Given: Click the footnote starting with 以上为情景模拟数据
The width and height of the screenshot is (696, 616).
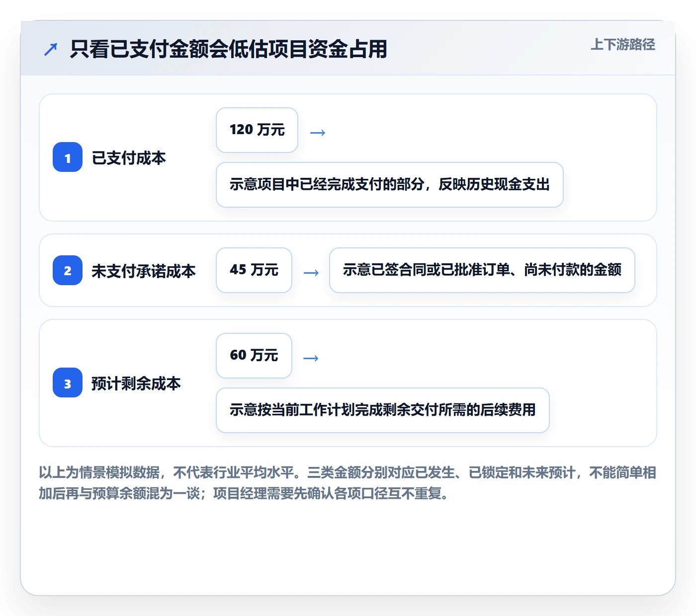Looking at the screenshot, I should 348,483.
